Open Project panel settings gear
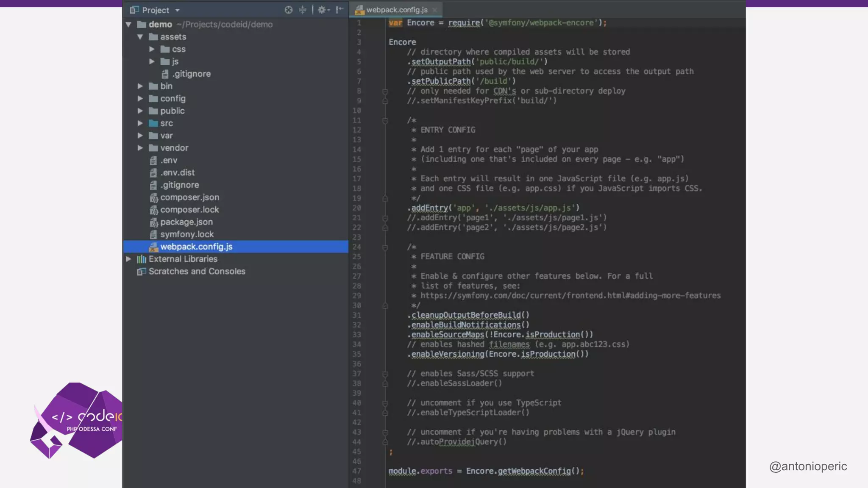Image resolution: width=868 pixels, height=488 pixels. pyautogui.click(x=323, y=10)
